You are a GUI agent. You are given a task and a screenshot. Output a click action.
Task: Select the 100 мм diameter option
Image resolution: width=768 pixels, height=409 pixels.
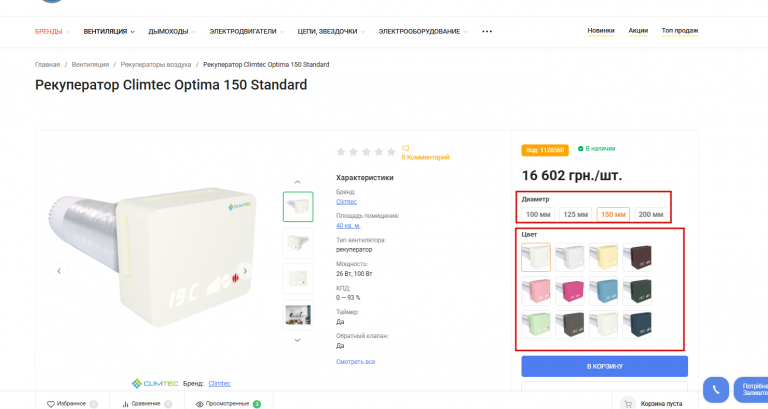click(x=538, y=214)
